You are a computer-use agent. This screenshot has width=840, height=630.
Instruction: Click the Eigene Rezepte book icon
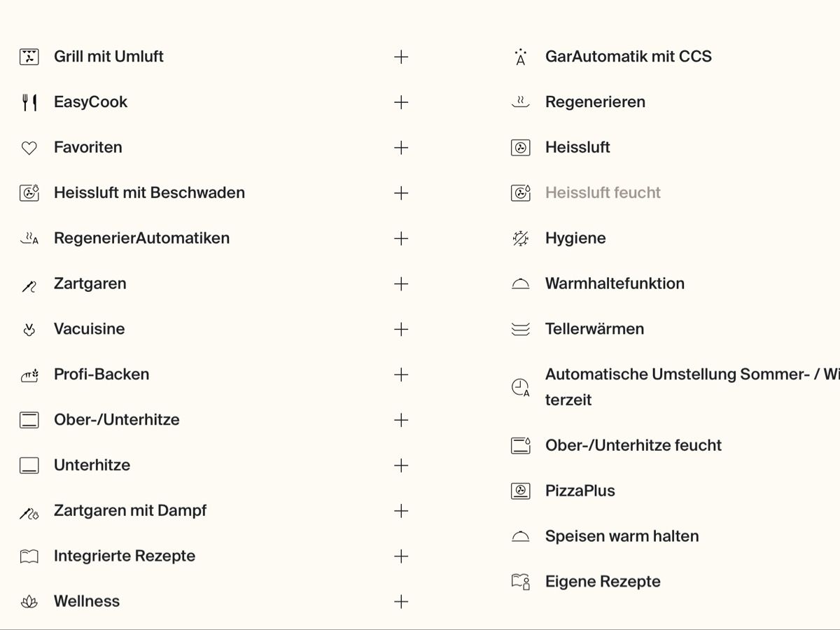(520, 582)
